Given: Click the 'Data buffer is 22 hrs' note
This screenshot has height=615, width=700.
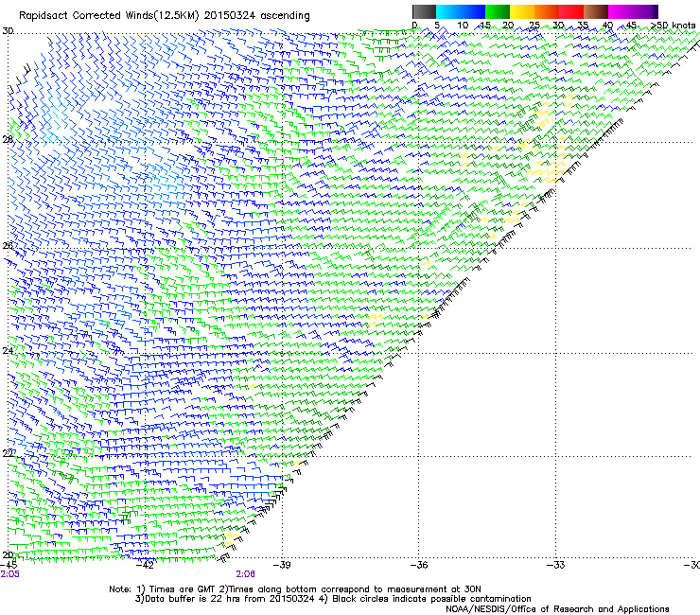Looking at the screenshot, I should click(225, 599).
